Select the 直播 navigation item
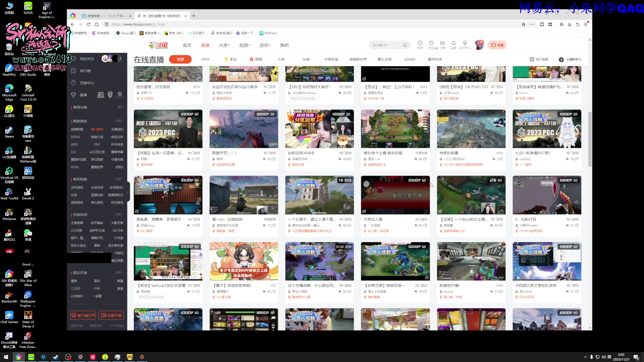644x362 pixels. click(205, 45)
